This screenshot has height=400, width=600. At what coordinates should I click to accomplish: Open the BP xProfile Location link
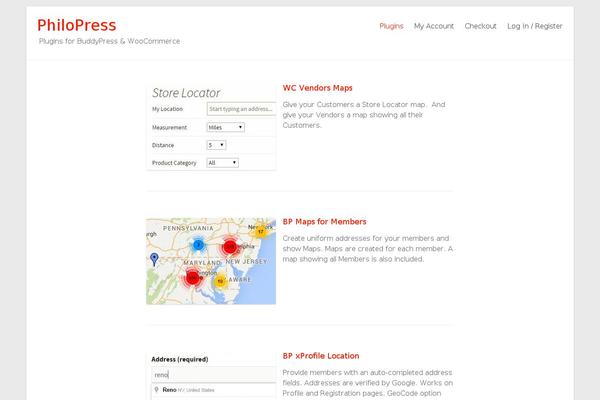321,356
